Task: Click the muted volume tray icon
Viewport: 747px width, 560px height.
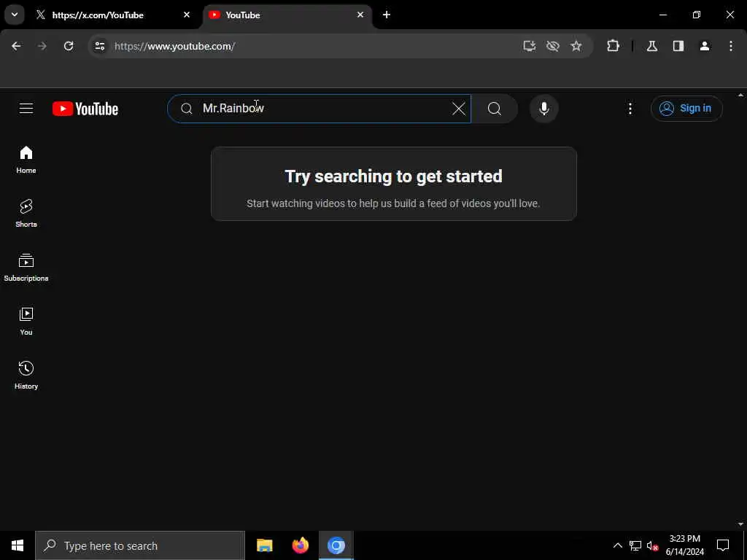Action: pyautogui.click(x=652, y=545)
